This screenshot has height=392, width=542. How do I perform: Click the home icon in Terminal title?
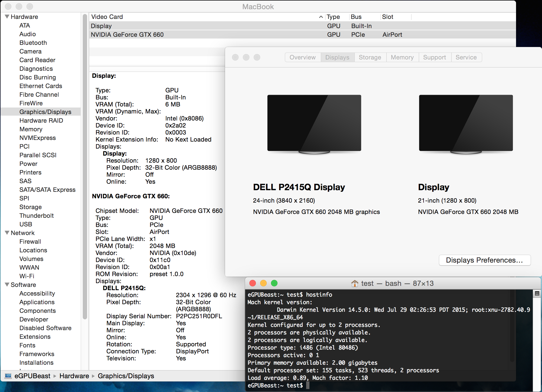click(x=355, y=283)
